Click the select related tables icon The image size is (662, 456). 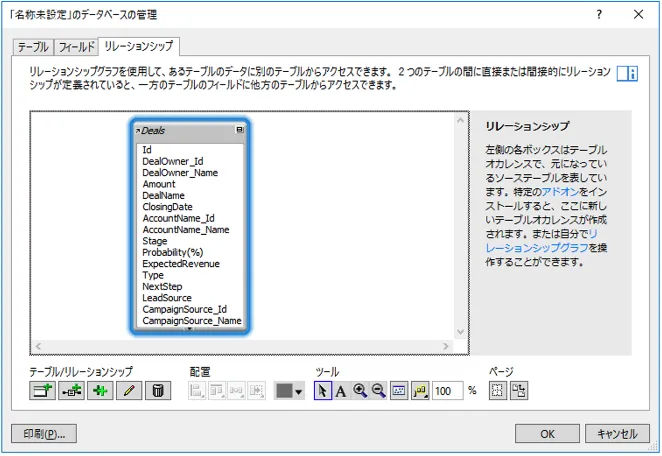pyautogui.click(x=421, y=391)
